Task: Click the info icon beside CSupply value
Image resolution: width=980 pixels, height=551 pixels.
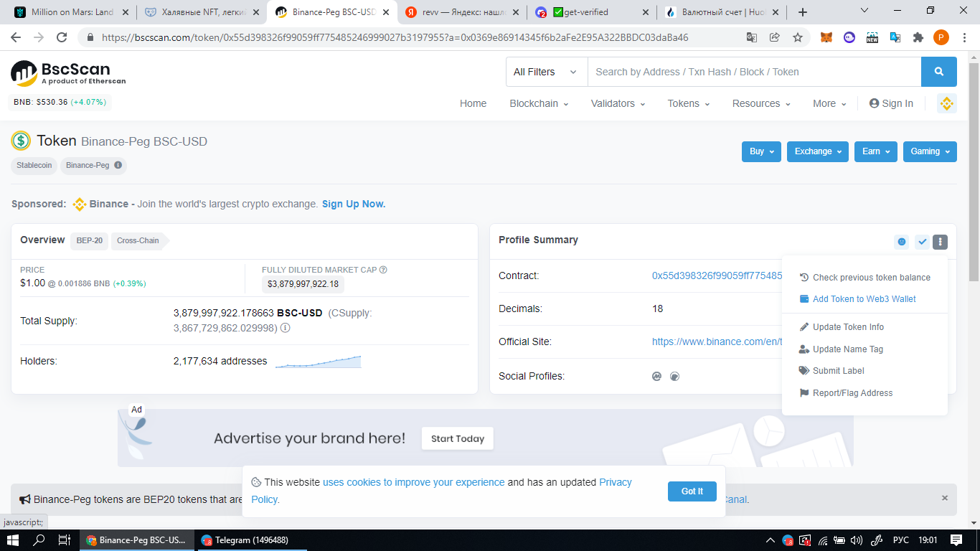Action: [285, 328]
